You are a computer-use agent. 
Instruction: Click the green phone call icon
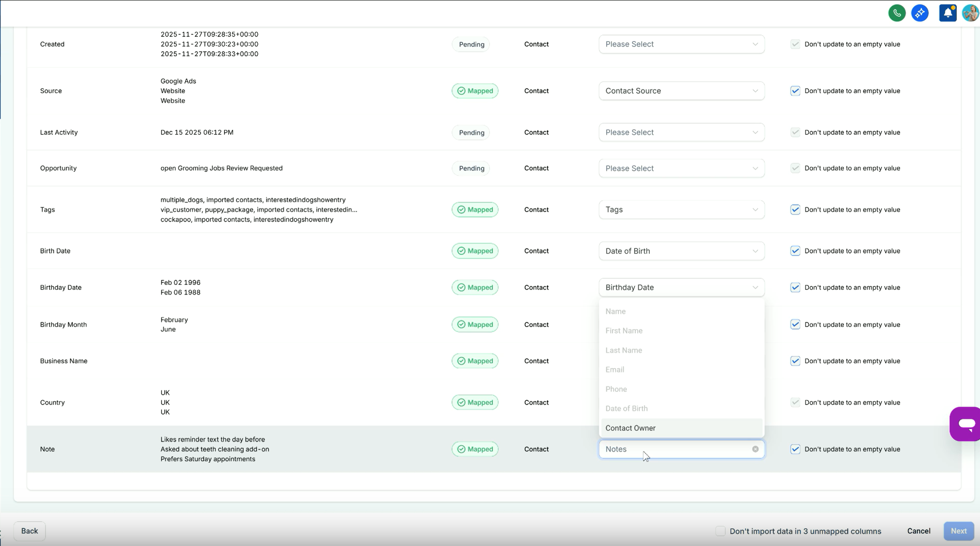pos(897,13)
